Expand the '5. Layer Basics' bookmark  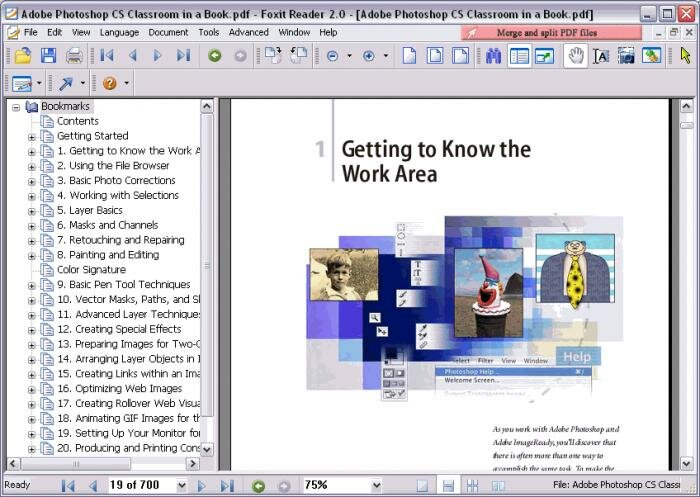(31, 211)
